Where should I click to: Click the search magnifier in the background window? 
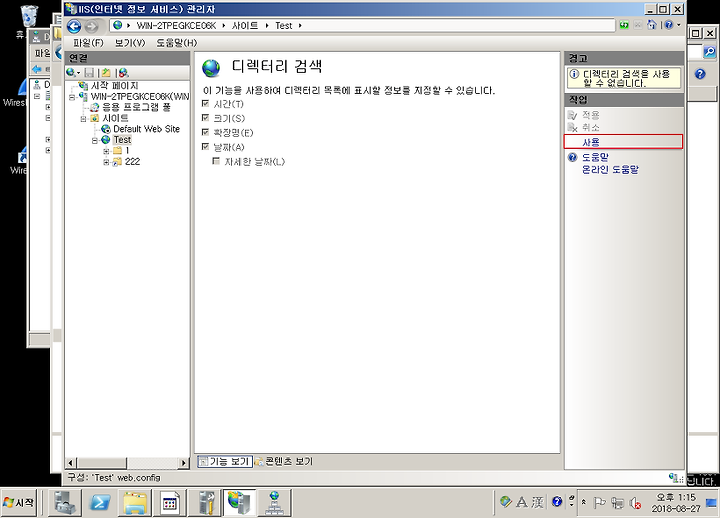tap(709, 52)
